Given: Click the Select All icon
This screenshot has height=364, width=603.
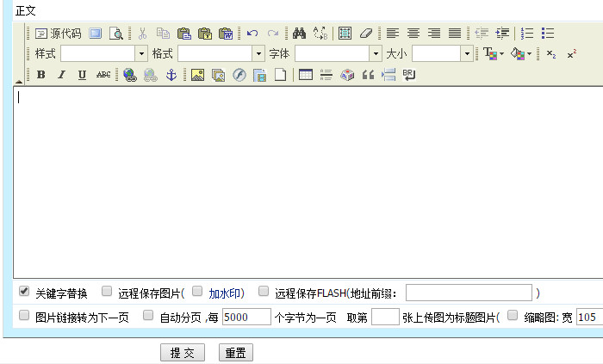Looking at the screenshot, I should 345,34.
